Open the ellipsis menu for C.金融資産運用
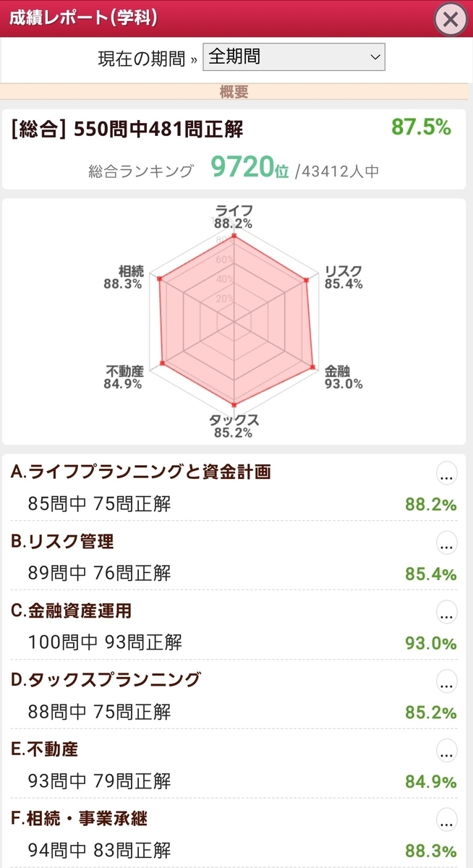Image resolution: width=473 pixels, height=868 pixels. point(447,612)
